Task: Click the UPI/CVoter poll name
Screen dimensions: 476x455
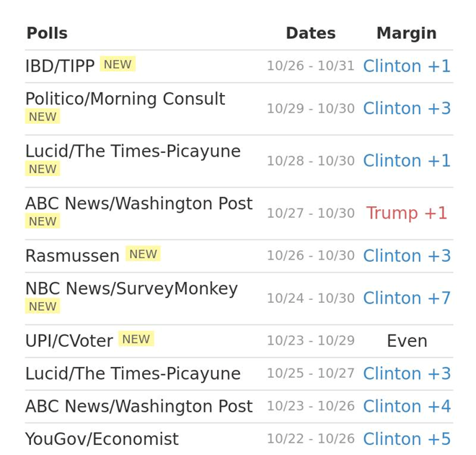Action: pos(69,341)
